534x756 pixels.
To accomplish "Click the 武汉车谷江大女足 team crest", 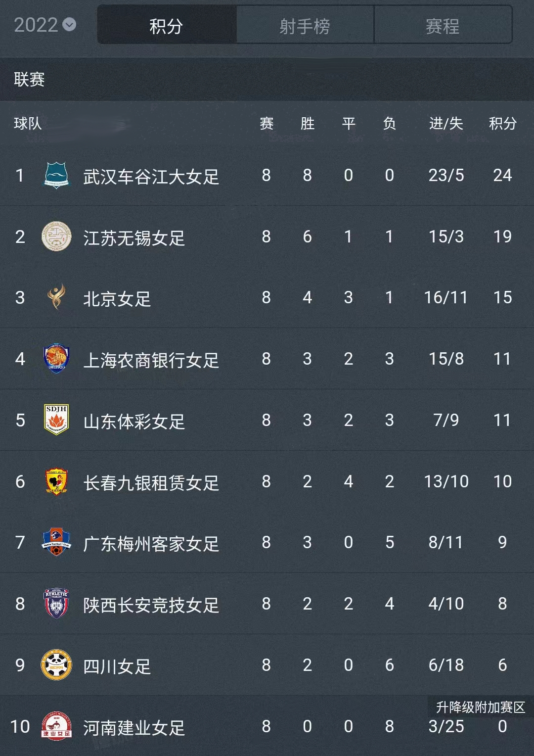I will (56, 176).
